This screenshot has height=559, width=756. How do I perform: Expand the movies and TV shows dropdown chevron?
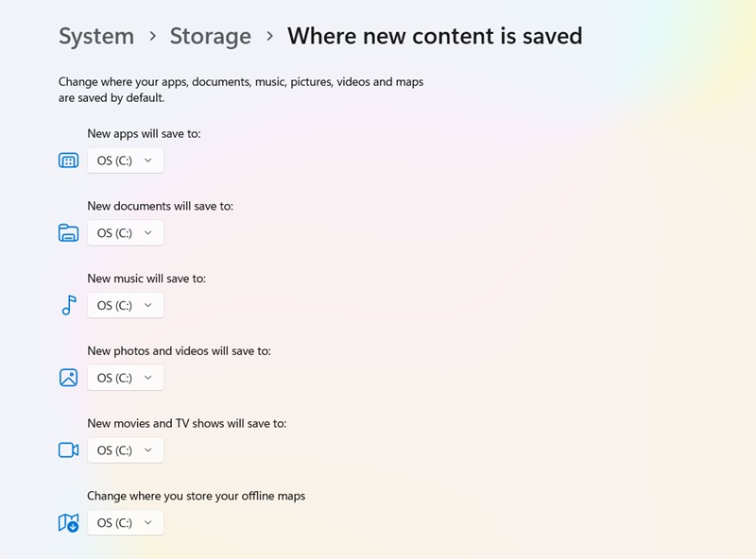pyautogui.click(x=149, y=449)
